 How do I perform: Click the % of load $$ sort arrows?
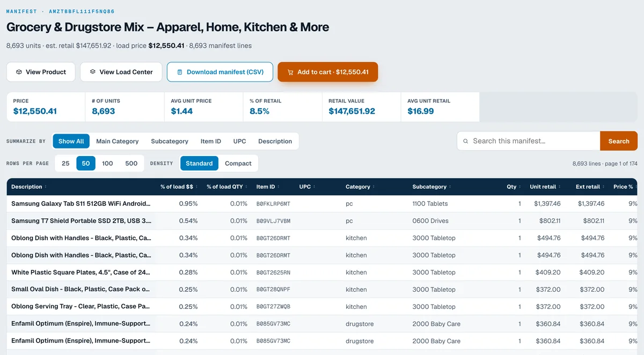pos(196,187)
